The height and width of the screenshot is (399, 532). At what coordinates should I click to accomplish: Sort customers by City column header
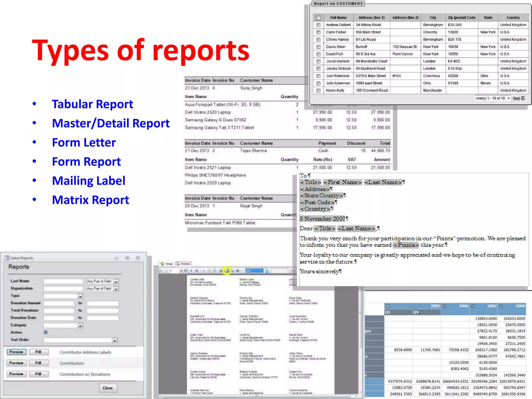tap(433, 18)
